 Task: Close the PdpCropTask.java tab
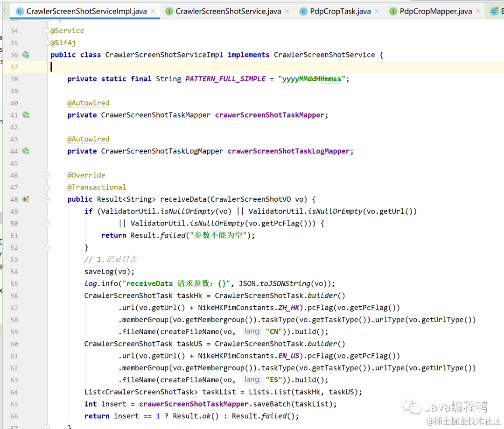(377, 11)
